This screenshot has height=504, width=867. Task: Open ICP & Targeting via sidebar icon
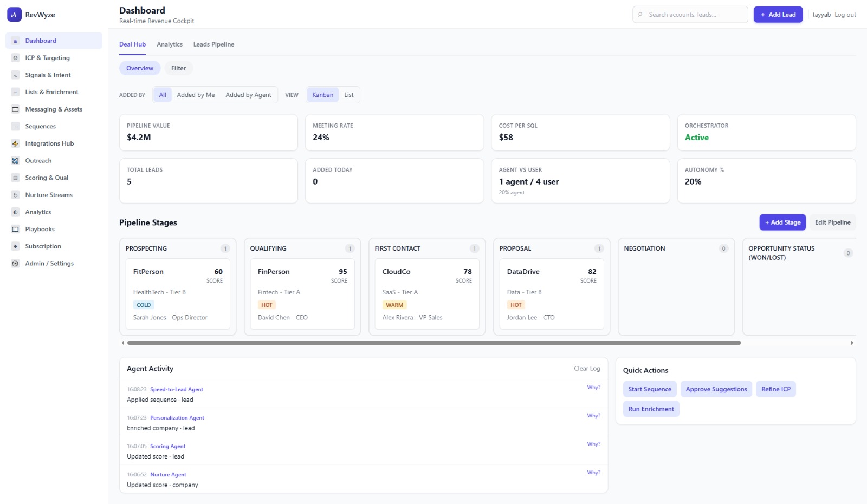(x=15, y=58)
